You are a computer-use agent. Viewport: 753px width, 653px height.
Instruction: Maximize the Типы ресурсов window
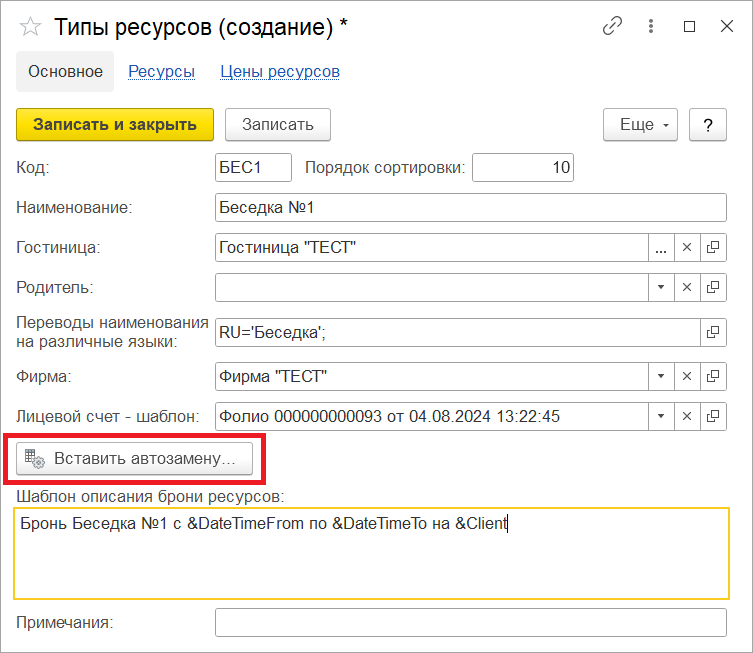point(689,26)
